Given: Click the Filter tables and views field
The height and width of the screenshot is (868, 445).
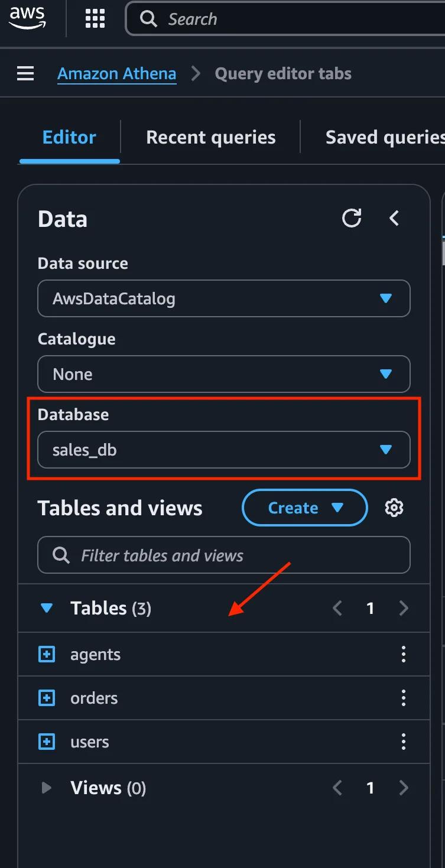Looking at the screenshot, I should click(x=223, y=555).
